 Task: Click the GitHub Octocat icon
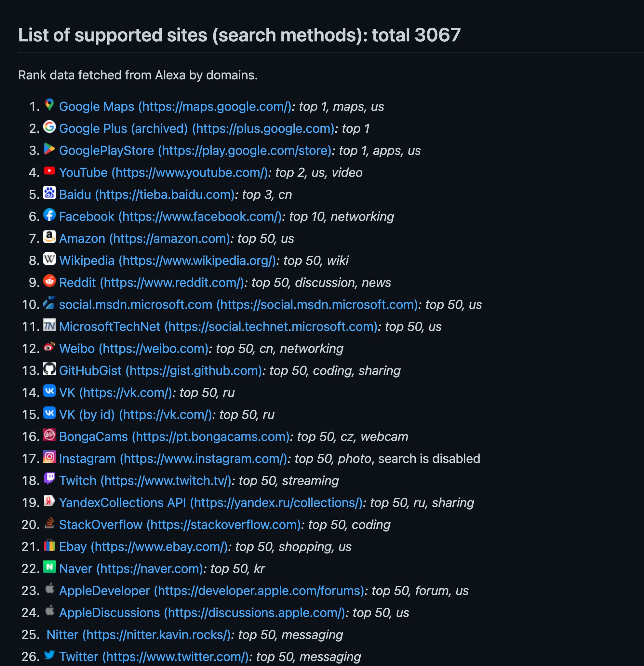click(49, 369)
